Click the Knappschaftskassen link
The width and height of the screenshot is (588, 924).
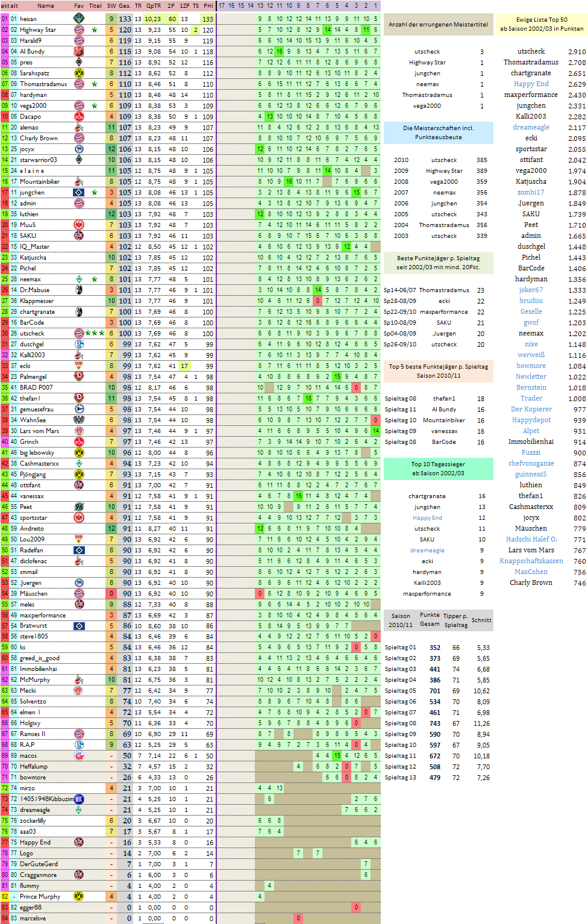(x=531, y=561)
